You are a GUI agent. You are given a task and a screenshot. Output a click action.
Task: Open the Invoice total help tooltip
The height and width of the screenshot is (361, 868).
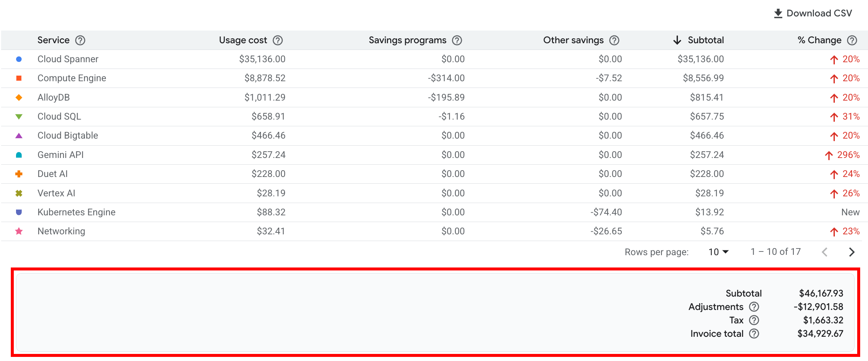754,333
